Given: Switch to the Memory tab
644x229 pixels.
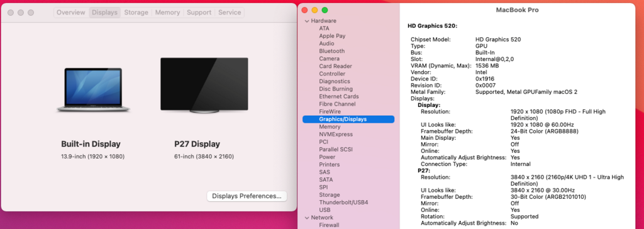Looking at the screenshot, I should click(167, 13).
